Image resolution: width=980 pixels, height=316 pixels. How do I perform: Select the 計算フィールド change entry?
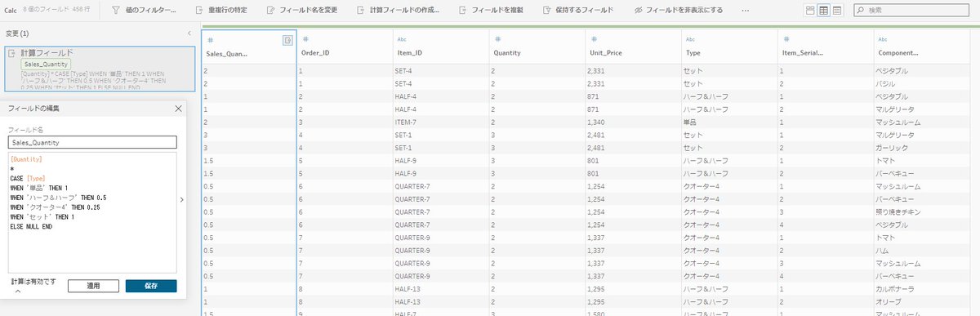click(99, 68)
